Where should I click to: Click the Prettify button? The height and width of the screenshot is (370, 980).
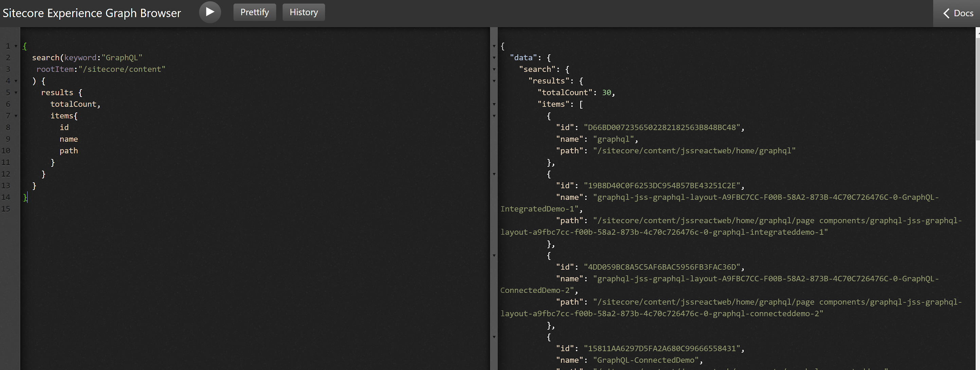(255, 12)
